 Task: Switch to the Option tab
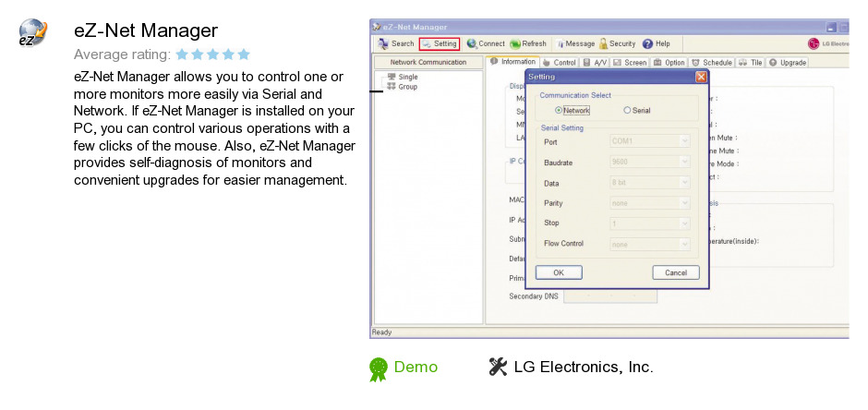(x=669, y=63)
